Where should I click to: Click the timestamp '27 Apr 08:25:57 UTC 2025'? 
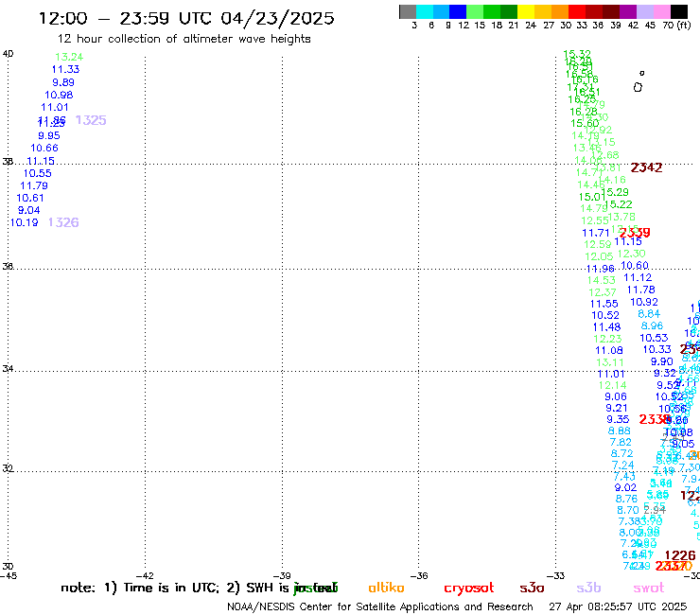[x=618, y=606]
